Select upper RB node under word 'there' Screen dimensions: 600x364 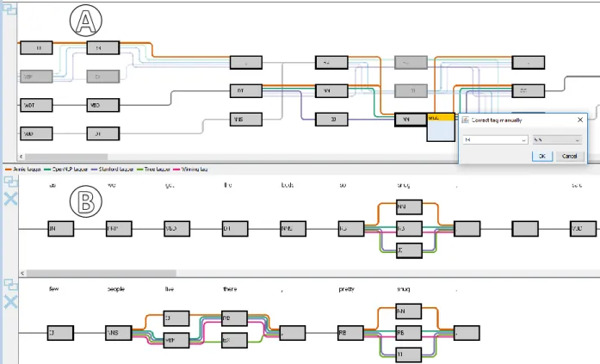[234, 318]
